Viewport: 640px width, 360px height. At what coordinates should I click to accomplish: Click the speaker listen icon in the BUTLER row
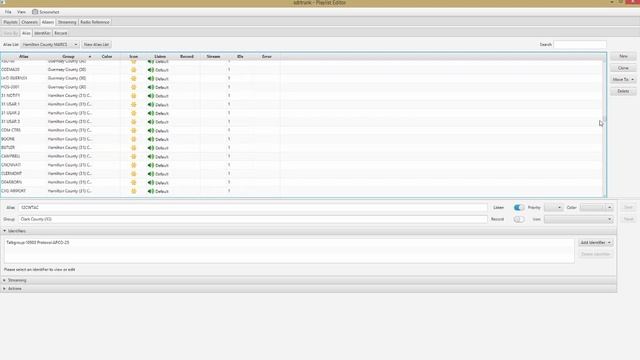pyautogui.click(x=151, y=148)
